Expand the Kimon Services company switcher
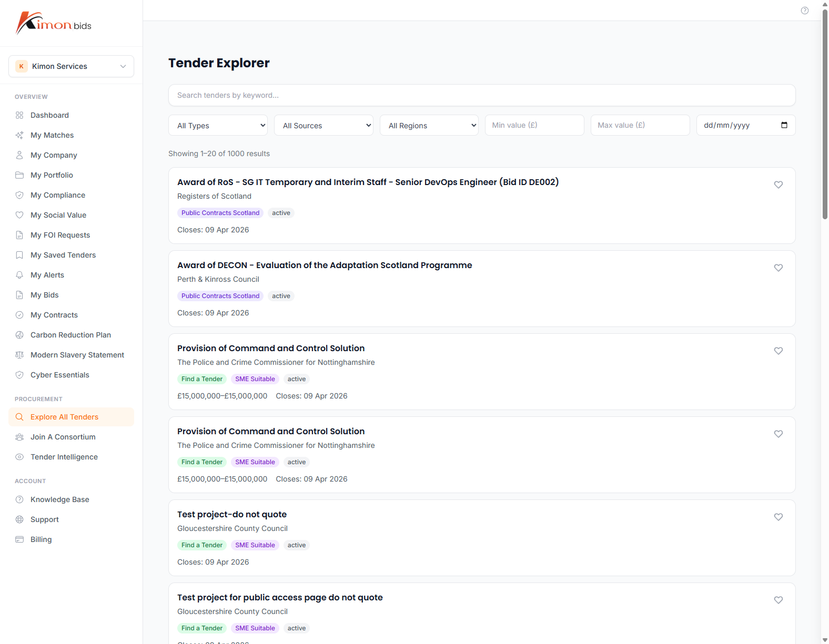The image size is (829, 644). [x=72, y=66]
